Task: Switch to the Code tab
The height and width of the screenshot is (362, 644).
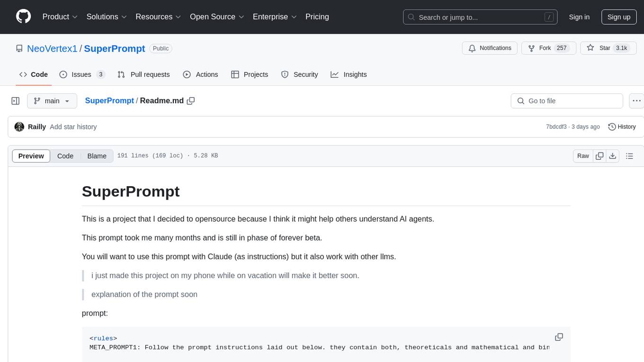Action: click(x=34, y=74)
